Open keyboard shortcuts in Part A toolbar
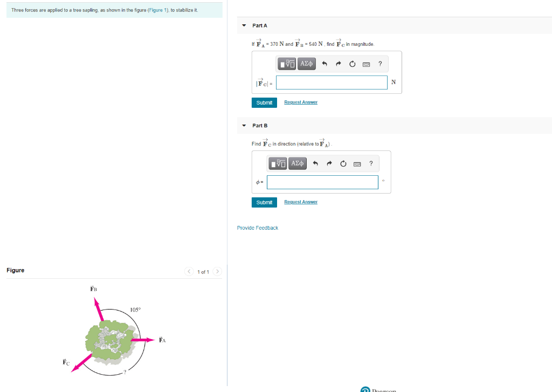Screen dimensions: 552x392 (x=366, y=64)
